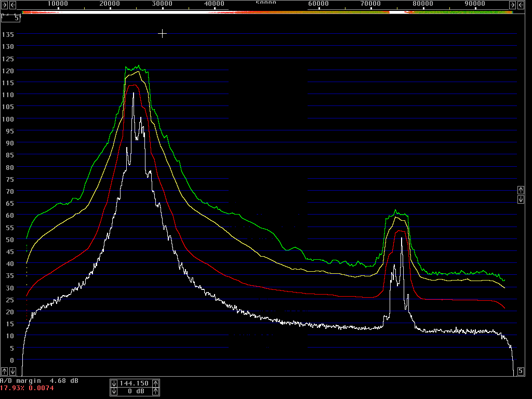Raise the 0 dB gain with its up arrow
532x399 pixels.
(155, 391)
